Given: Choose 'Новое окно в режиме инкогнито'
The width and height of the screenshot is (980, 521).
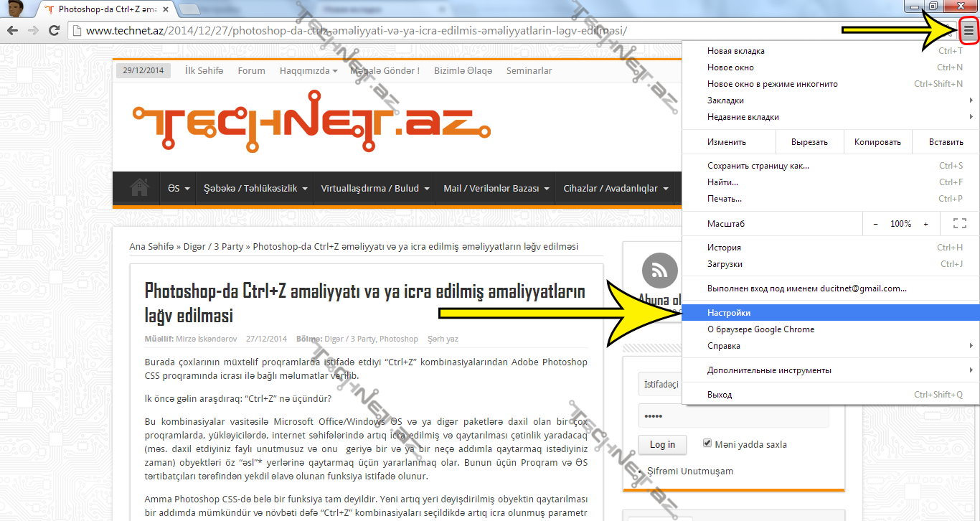Looking at the screenshot, I should click(772, 84).
